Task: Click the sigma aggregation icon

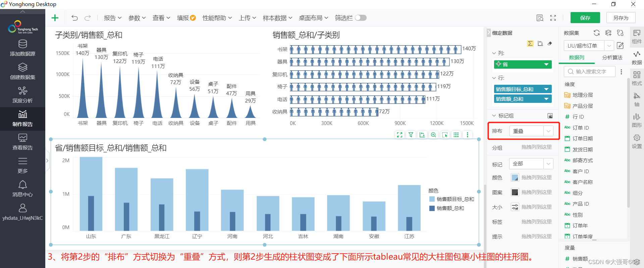Action: [530, 44]
